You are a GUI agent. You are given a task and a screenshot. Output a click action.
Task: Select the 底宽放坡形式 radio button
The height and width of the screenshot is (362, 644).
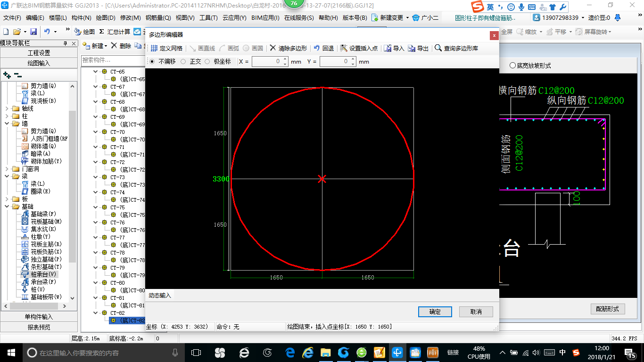pos(512,66)
